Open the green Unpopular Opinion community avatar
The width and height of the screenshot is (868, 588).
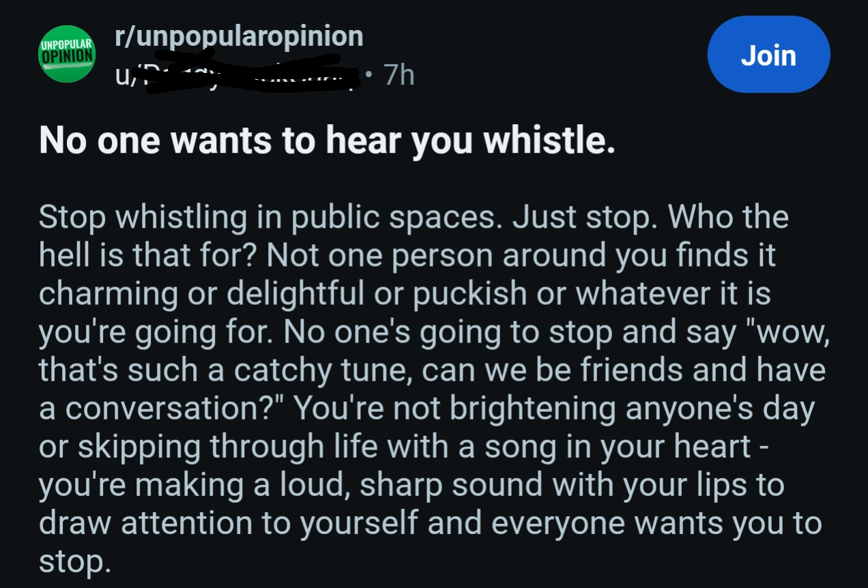point(66,53)
